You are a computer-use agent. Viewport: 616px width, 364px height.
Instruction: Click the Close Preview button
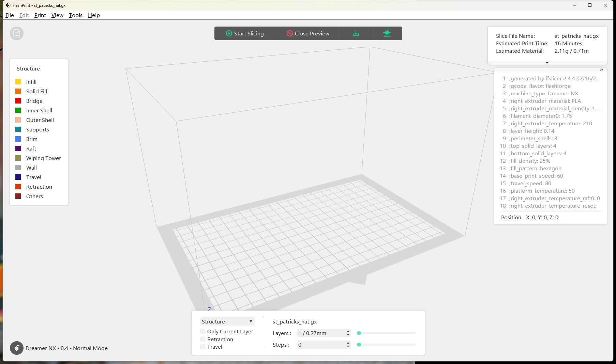[x=308, y=33]
